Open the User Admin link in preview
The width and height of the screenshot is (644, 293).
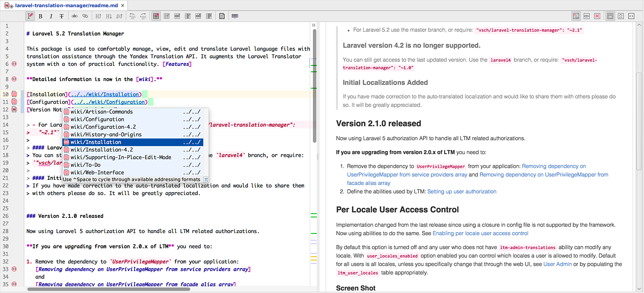[558, 264]
